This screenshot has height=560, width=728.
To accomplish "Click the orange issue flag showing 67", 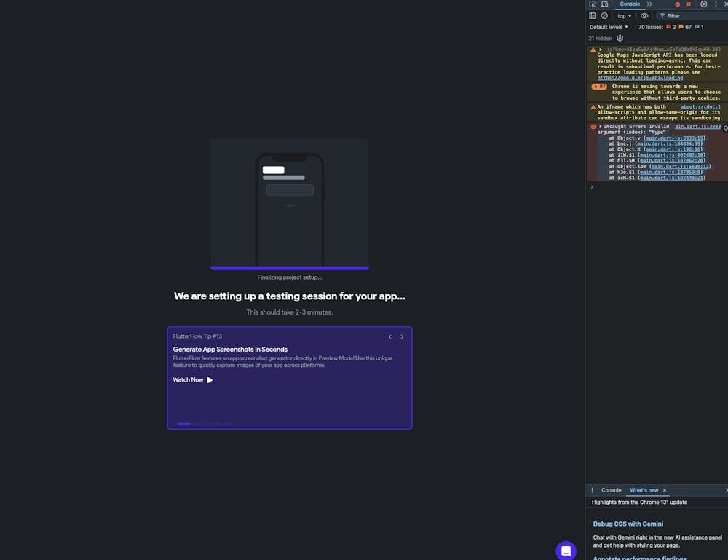I will click(685, 27).
